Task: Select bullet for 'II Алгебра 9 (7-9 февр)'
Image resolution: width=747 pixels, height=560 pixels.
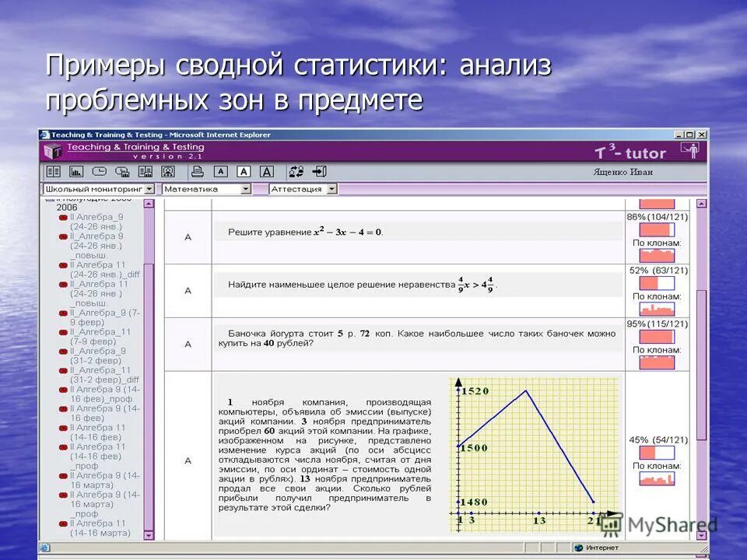Action: click(x=63, y=313)
